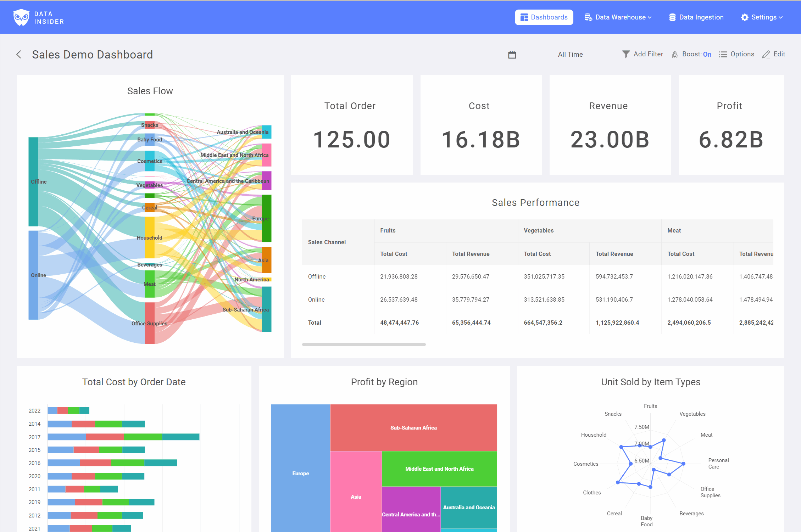Click the Add Filter funnel icon

click(626, 54)
